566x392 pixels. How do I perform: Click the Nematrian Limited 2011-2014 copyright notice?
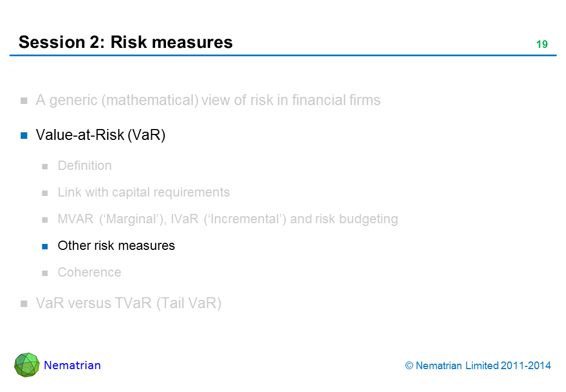click(x=478, y=366)
